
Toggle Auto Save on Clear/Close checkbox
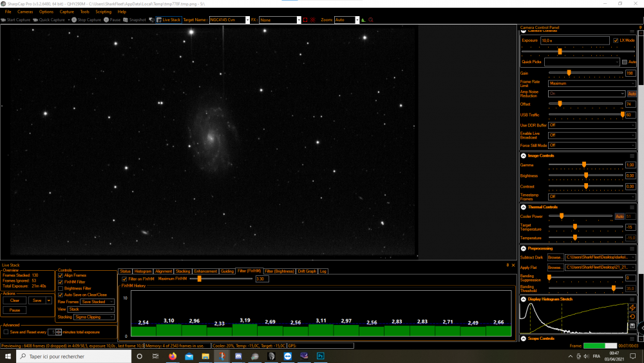point(61,295)
